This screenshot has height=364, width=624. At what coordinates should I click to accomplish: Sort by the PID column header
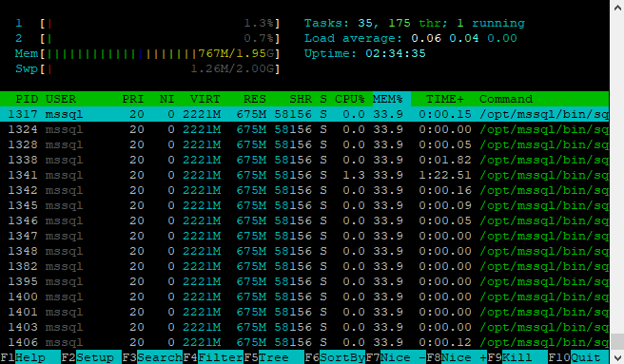[27, 99]
